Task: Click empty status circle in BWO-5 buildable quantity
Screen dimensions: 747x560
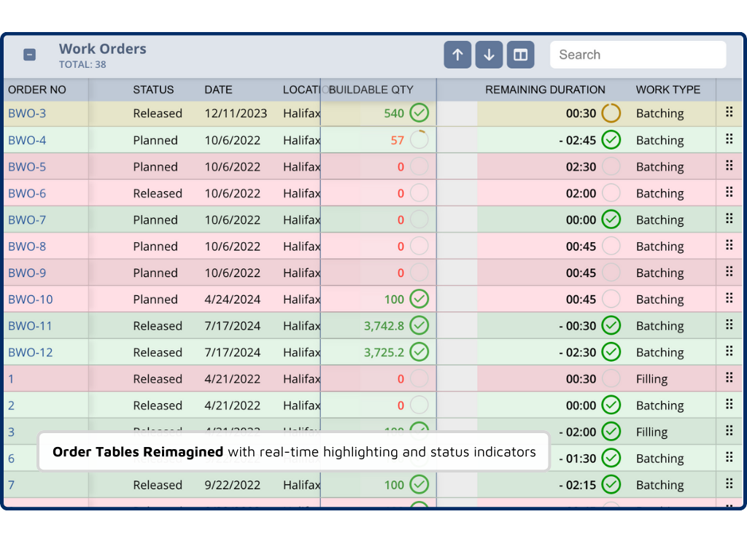Action: (419, 166)
